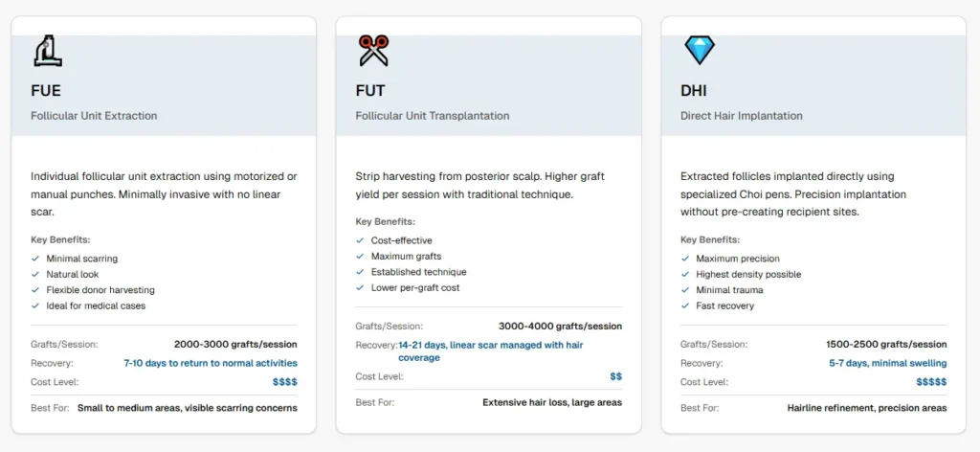Click the checkmark next to Natural look
Image resolution: width=980 pixels, height=452 pixels.
pyautogui.click(x=35, y=274)
